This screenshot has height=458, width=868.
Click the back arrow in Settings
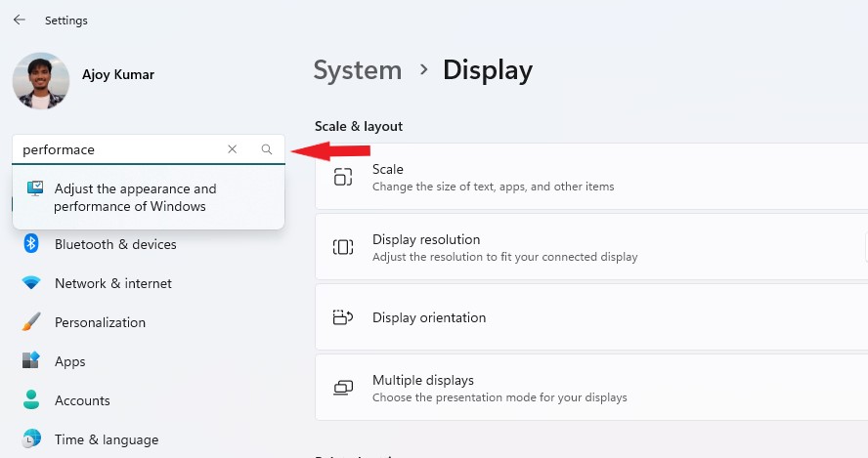[x=20, y=20]
